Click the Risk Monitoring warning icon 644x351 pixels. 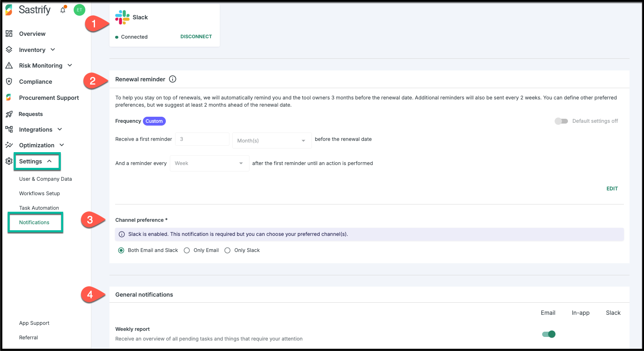click(x=9, y=65)
